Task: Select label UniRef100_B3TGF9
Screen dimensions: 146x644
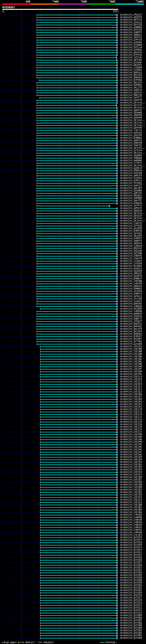Action: click(x=131, y=538)
